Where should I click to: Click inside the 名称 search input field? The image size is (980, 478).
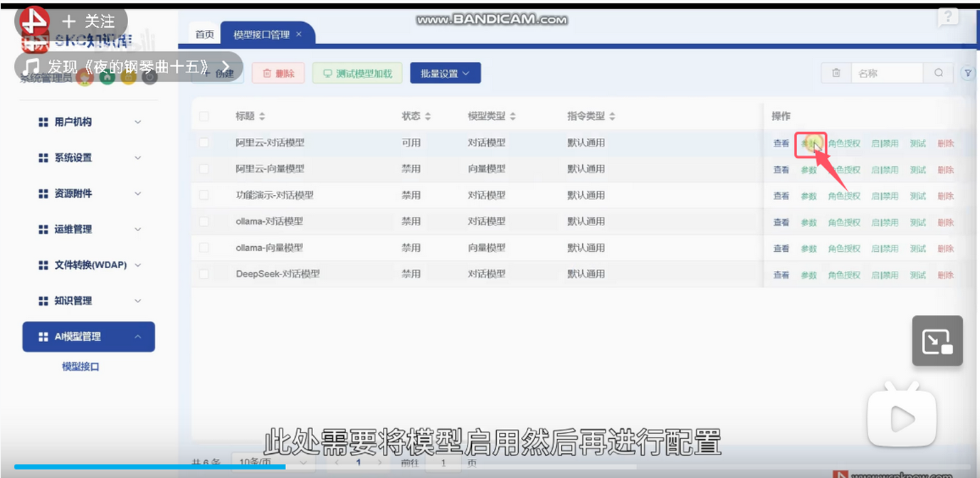(x=886, y=73)
